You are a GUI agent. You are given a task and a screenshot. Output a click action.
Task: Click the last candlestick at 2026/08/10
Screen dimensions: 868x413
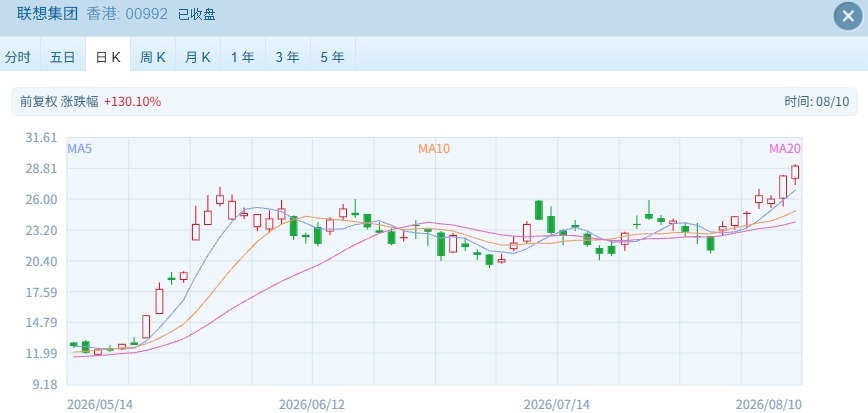coord(795,174)
